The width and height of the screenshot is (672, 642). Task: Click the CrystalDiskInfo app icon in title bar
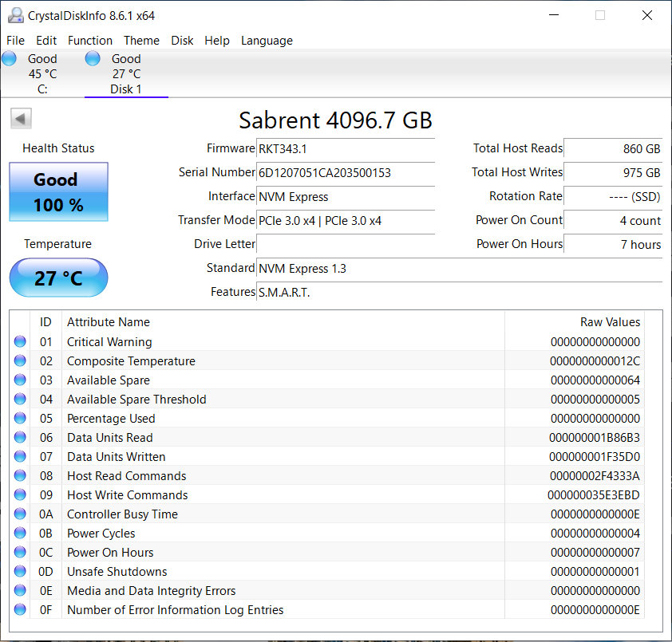click(14, 15)
